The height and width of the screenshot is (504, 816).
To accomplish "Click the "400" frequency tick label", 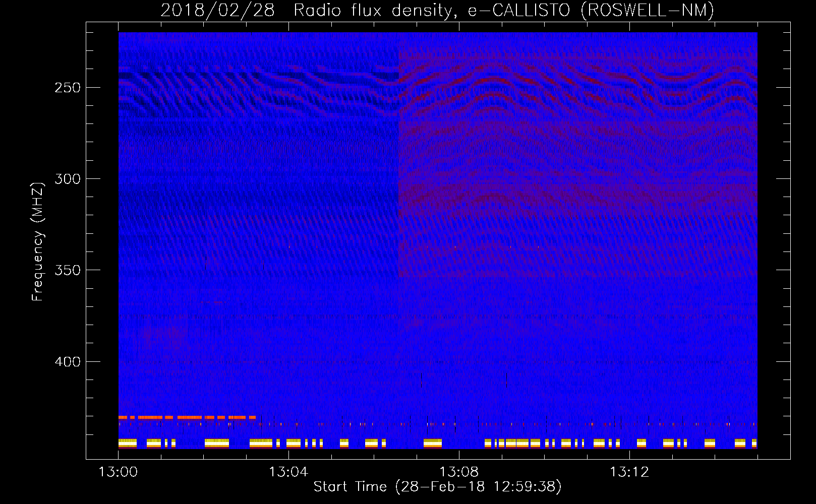I will tap(68, 362).
